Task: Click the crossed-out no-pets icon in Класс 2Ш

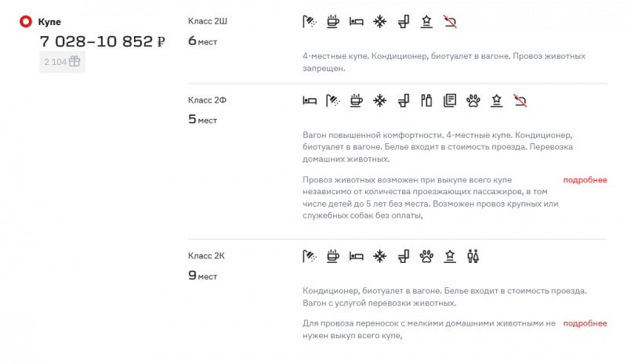Action: (450, 21)
